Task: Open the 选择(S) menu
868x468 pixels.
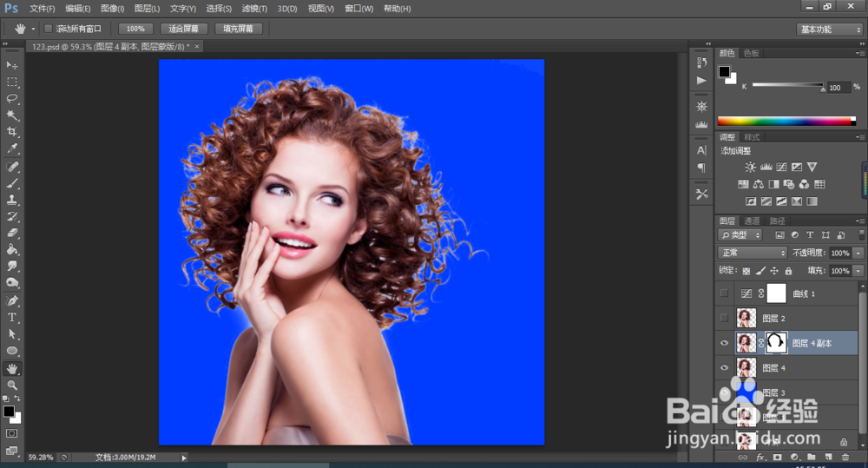Action: pyautogui.click(x=219, y=9)
